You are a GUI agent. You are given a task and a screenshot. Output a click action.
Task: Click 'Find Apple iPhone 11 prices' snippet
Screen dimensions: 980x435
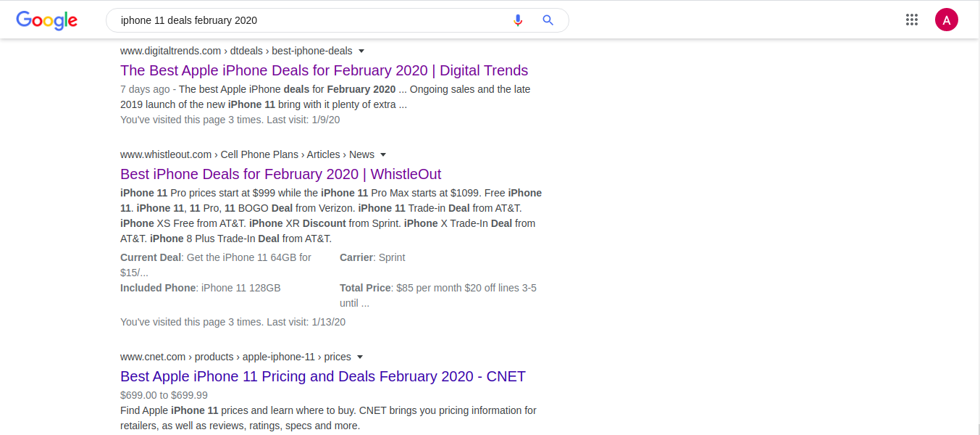click(x=328, y=418)
